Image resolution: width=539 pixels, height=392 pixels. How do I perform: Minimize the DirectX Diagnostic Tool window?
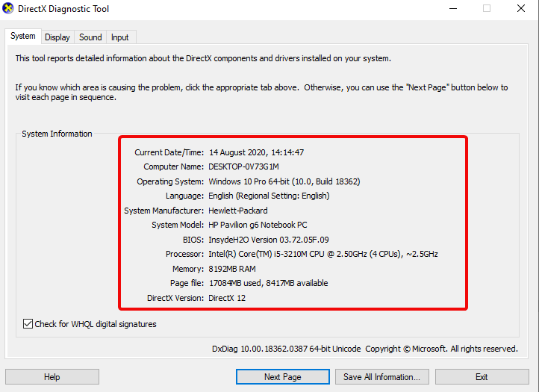[453, 9]
